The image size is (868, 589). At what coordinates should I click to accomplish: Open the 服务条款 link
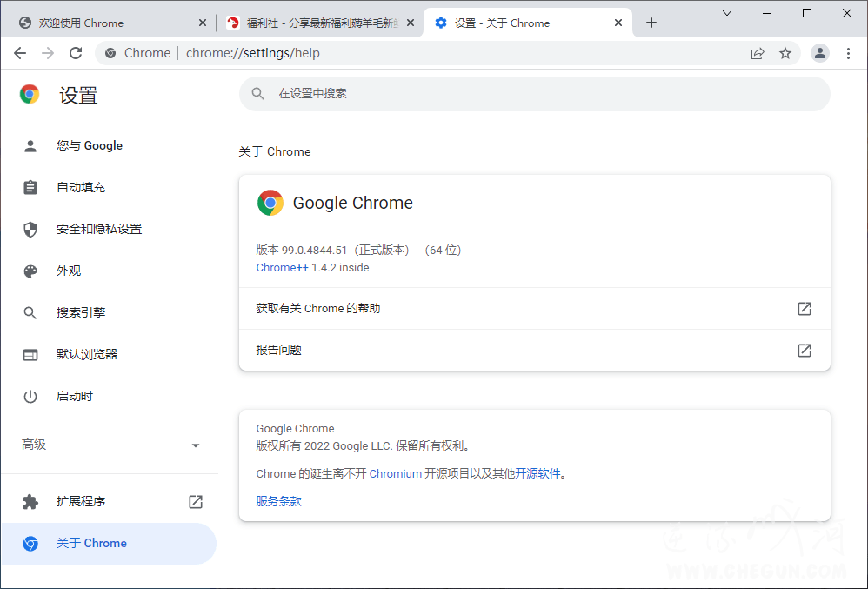pos(279,501)
